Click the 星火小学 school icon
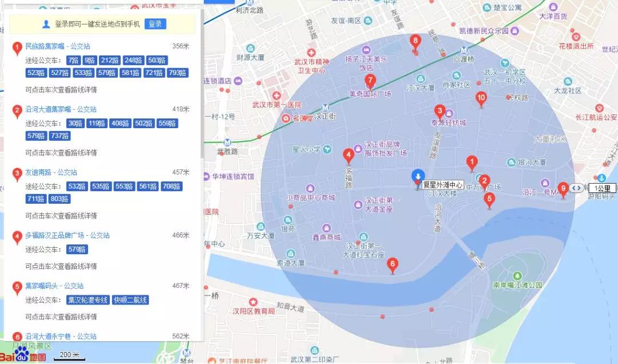Screen dimensions: 618x364 click(x=327, y=149)
